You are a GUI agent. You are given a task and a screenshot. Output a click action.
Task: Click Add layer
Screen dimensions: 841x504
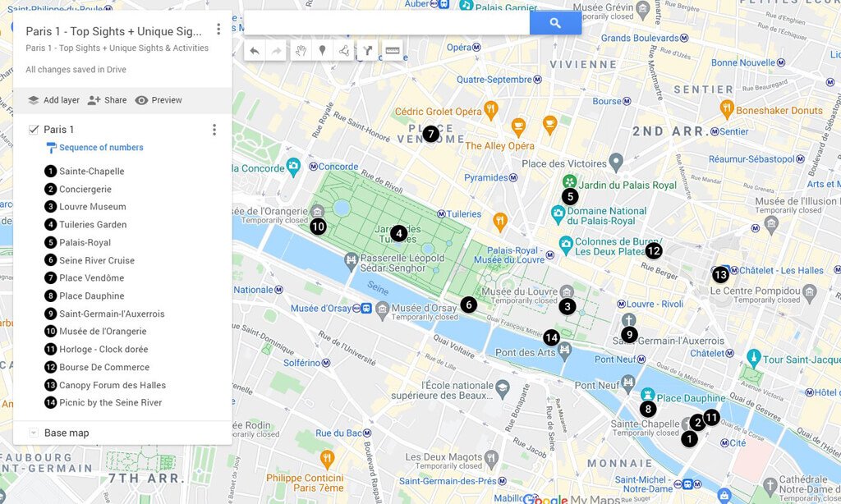[54, 100]
